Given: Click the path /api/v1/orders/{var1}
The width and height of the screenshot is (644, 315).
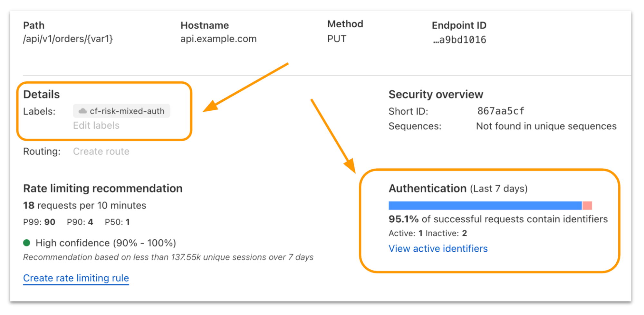Looking at the screenshot, I should pos(68,39).
